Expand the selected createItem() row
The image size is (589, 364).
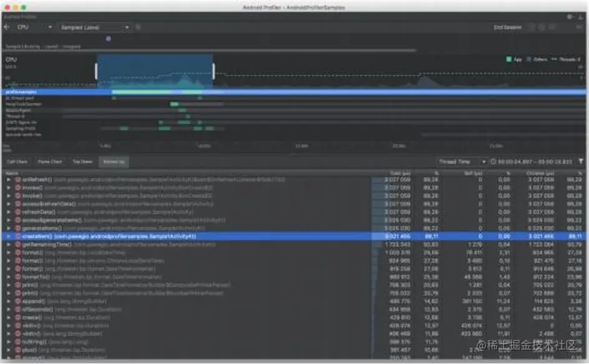pyautogui.click(x=9, y=236)
